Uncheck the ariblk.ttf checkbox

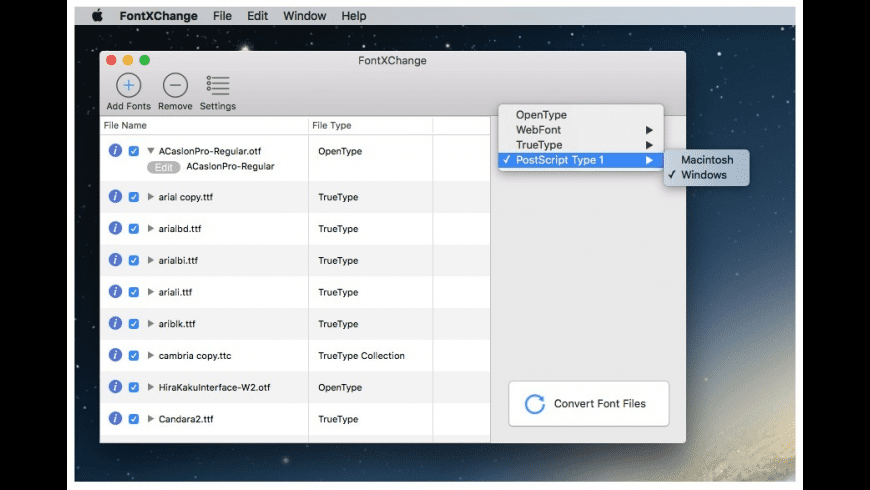pos(134,324)
